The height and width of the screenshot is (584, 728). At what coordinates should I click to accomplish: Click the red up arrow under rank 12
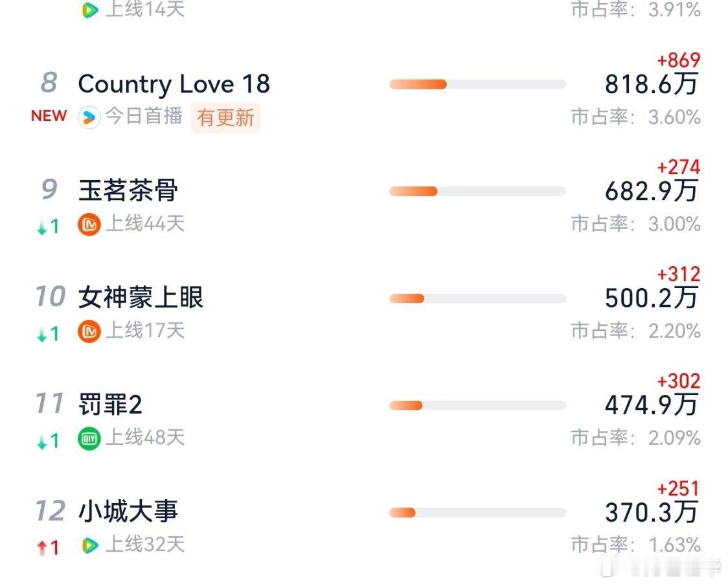[43, 548]
